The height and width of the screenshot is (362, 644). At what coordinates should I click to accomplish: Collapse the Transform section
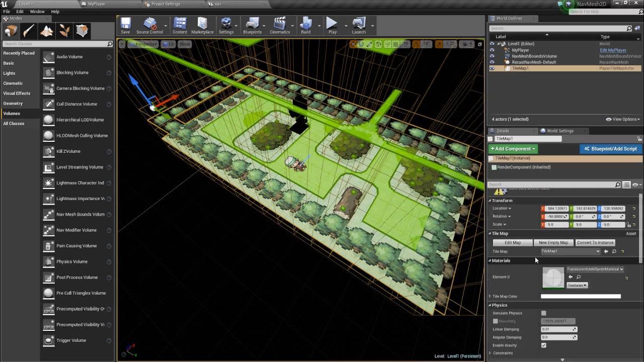(x=490, y=201)
